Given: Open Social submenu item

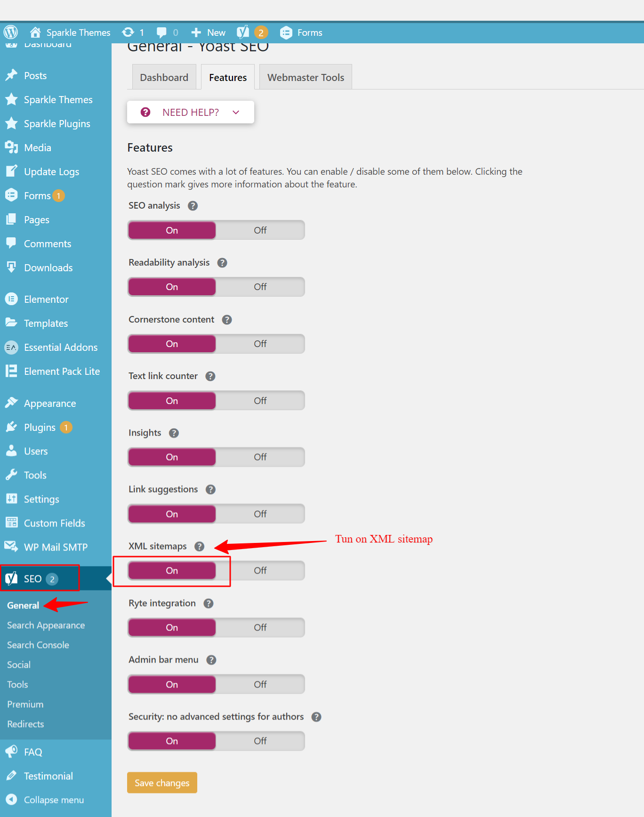Looking at the screenshot, I should 19,665.
